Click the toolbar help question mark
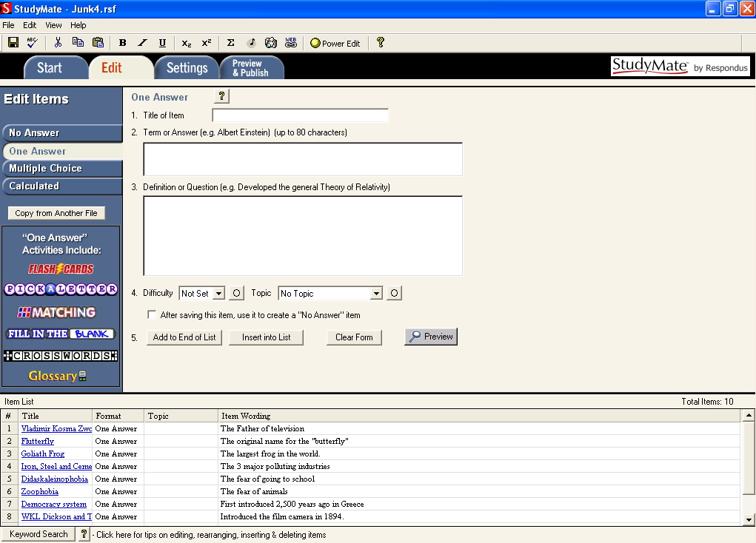The image size is (756, 543). click(381, 42)
